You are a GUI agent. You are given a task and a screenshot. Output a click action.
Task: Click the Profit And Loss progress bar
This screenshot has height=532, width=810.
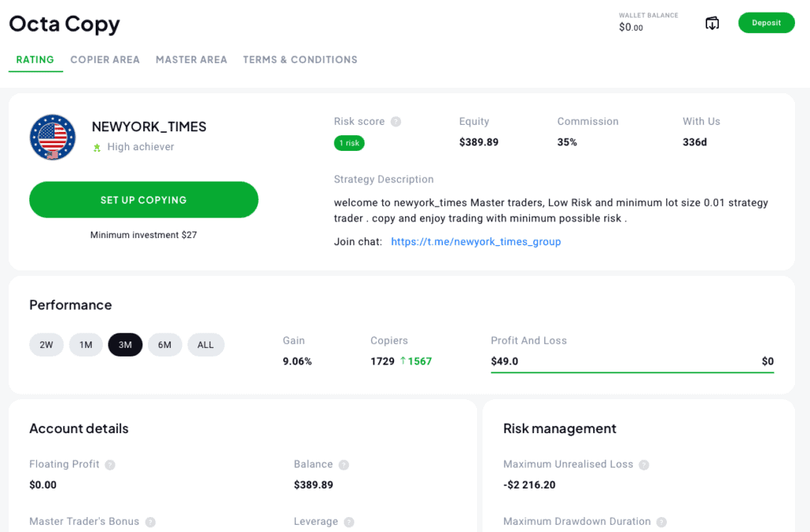pyautogui.click(x=633, y=368)
